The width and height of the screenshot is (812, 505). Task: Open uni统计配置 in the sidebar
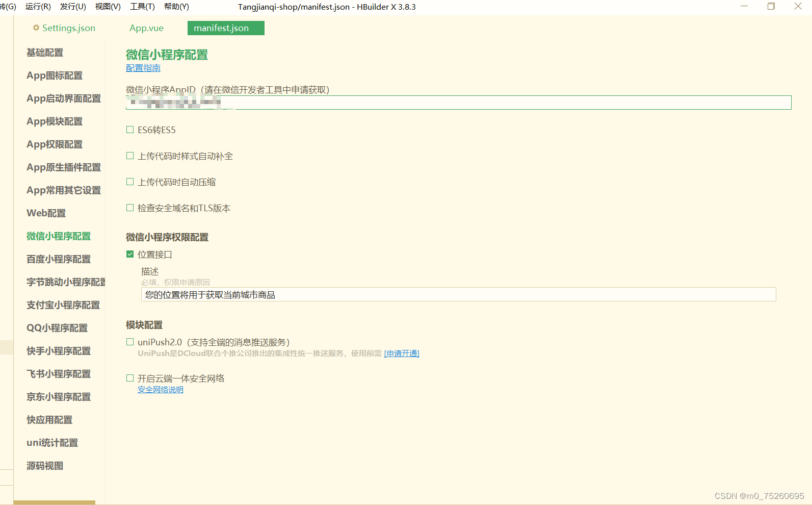pos(53,443)
